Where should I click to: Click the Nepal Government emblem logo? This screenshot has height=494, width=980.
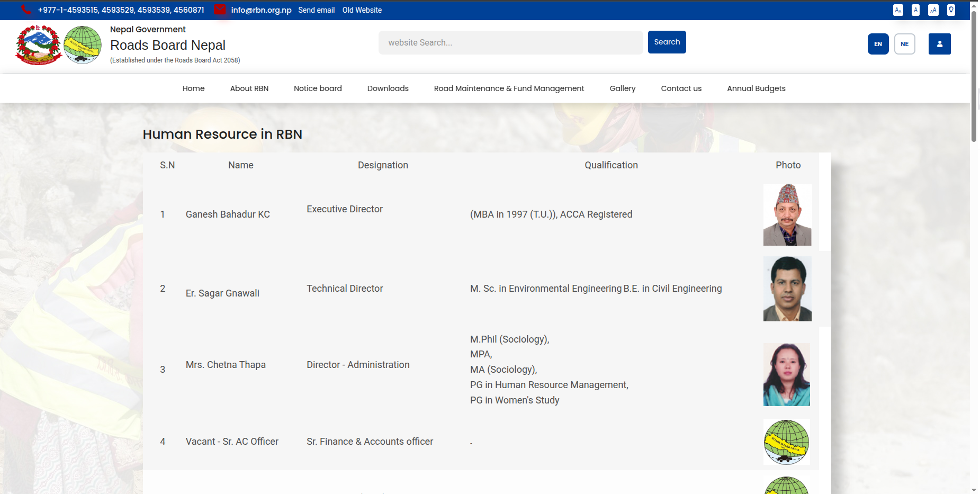38,45
